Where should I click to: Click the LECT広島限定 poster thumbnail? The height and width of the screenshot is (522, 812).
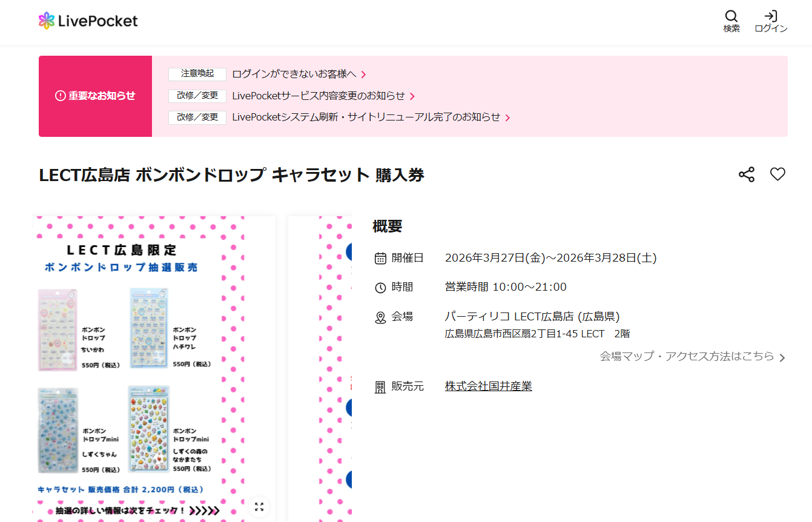coord(154,363)
